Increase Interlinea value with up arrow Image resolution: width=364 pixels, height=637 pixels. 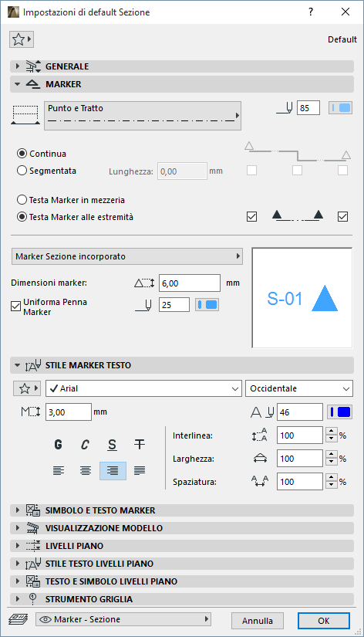(332, 432)
